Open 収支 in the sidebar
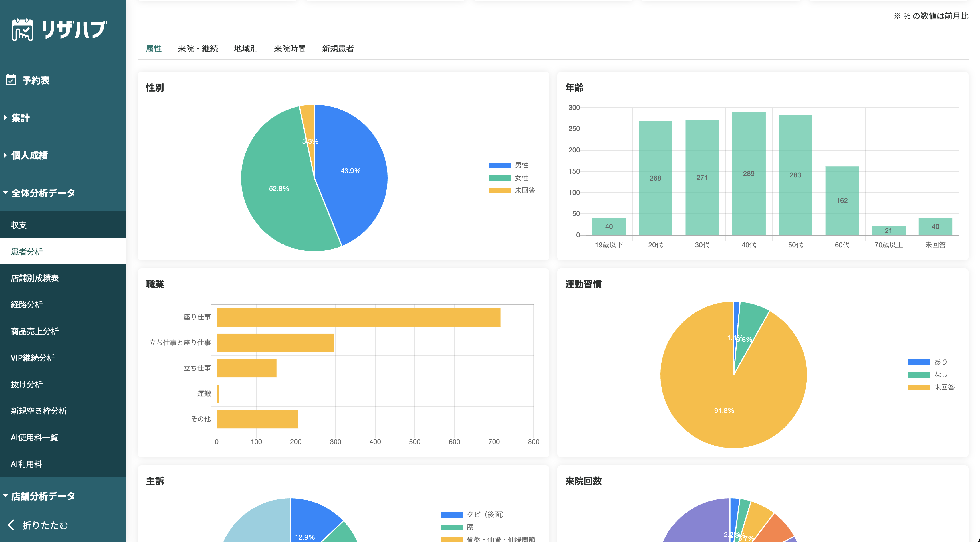 pyautogui.click(x=63, y=225)
